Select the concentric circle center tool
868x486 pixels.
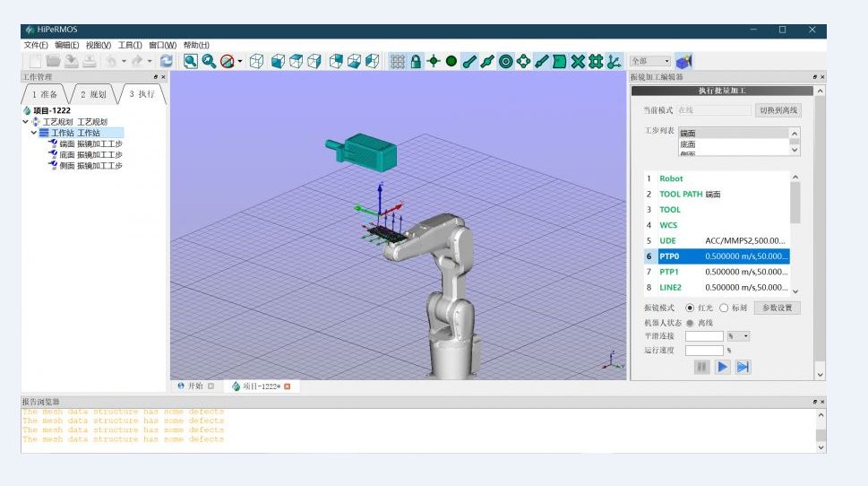pyautogui.click(x=505, y=61)
